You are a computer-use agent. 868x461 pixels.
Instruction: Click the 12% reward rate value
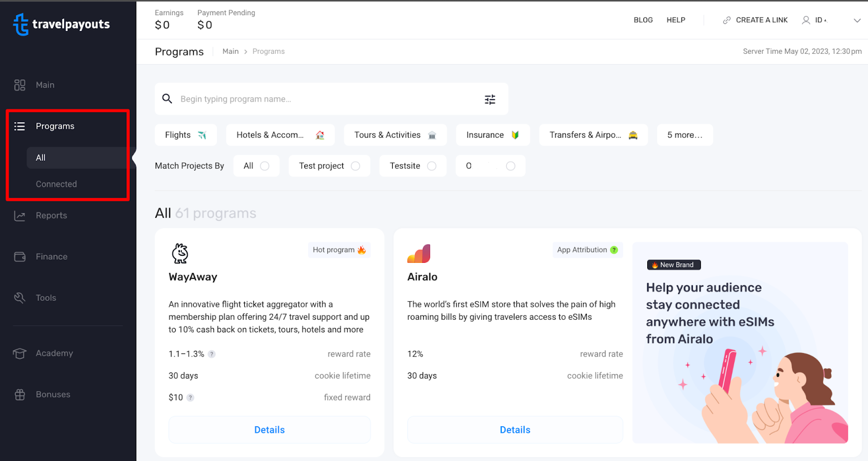[x=415, y=354]
